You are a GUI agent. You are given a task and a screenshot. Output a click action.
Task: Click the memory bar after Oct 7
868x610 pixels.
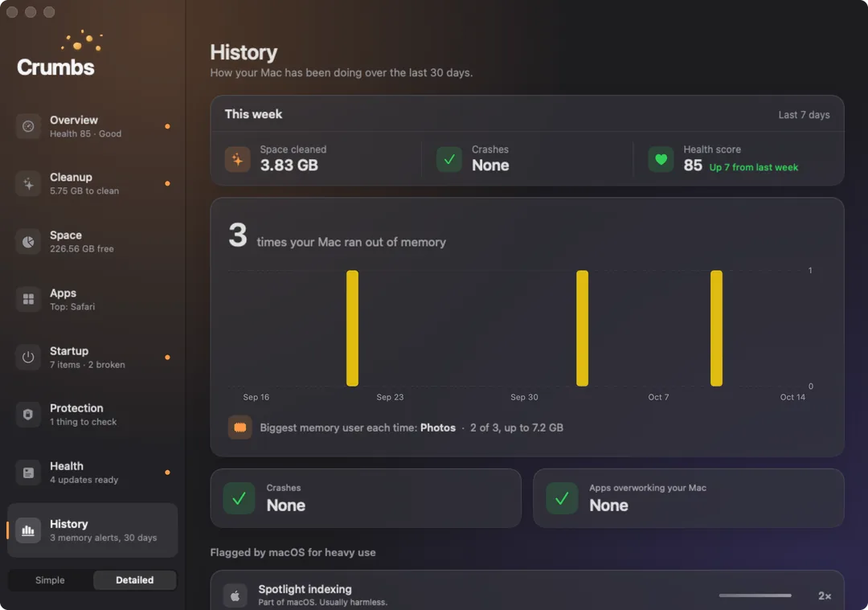[x=716, y=328]
